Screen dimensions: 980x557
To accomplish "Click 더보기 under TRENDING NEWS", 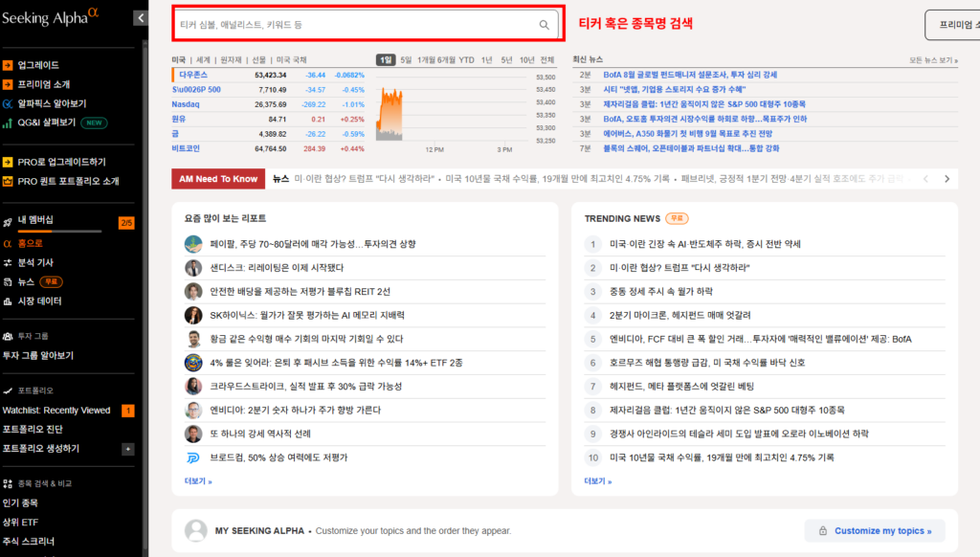I will [x=598, y=481].
